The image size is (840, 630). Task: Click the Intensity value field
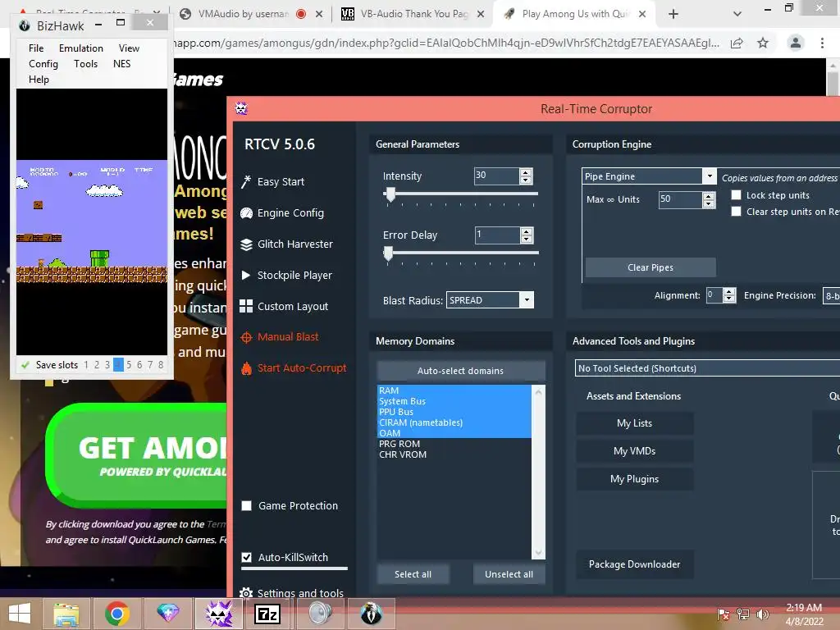[496, 176]
